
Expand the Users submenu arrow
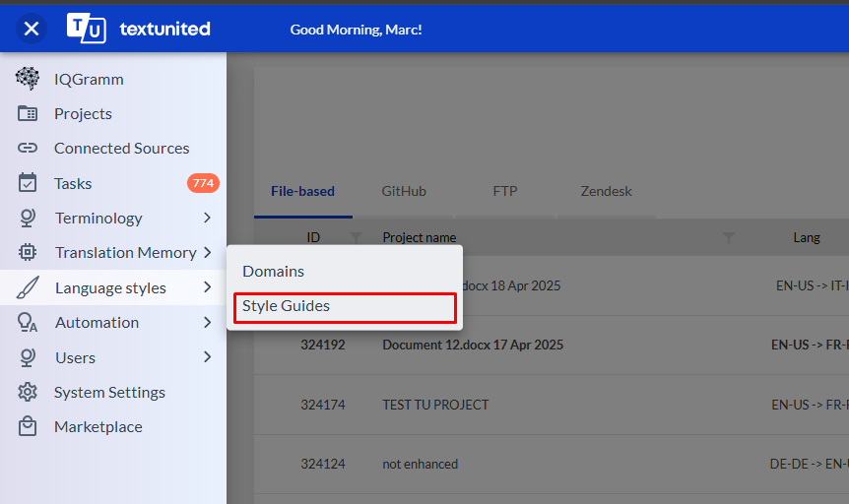207,356
